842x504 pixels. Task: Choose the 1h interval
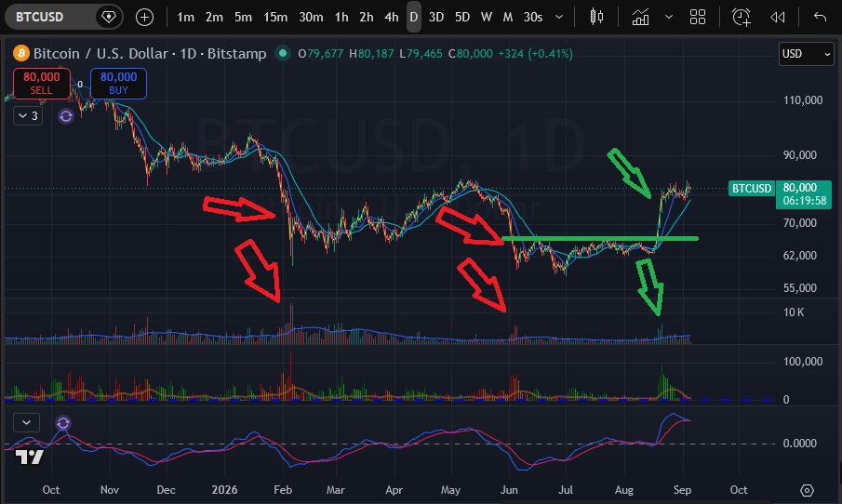point(341,17)
